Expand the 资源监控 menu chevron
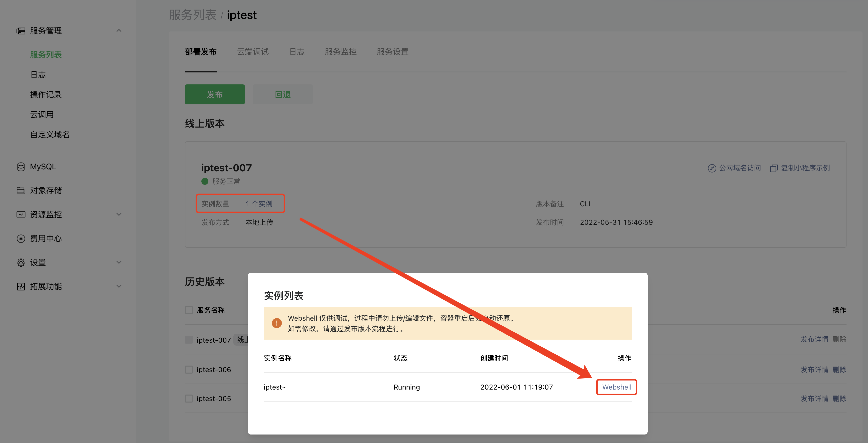This screenshot has height=443, width=868. tap(119, 214)
